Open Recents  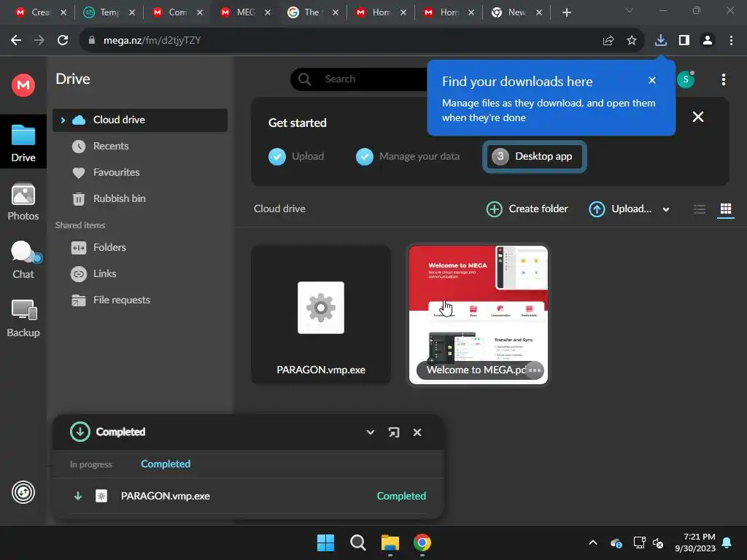(x=111, y=146)
